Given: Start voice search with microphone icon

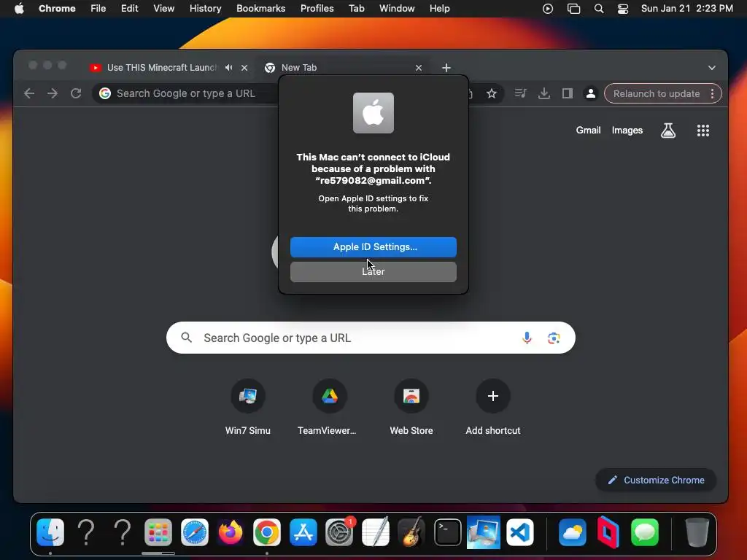Looking at the screenshot, I should coord(527,338).
